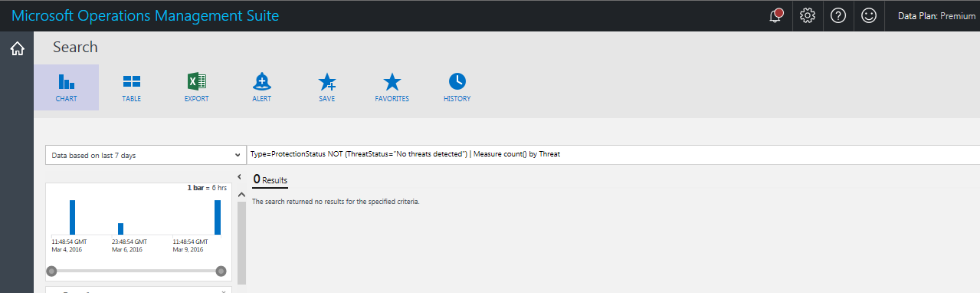Create an Alert from this search
The image size is (980, 293).
261,87
